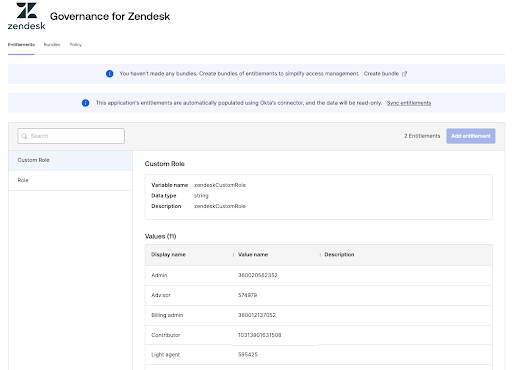
Task: Sort by the Display name column header
Action: click(x=168, y=255)
